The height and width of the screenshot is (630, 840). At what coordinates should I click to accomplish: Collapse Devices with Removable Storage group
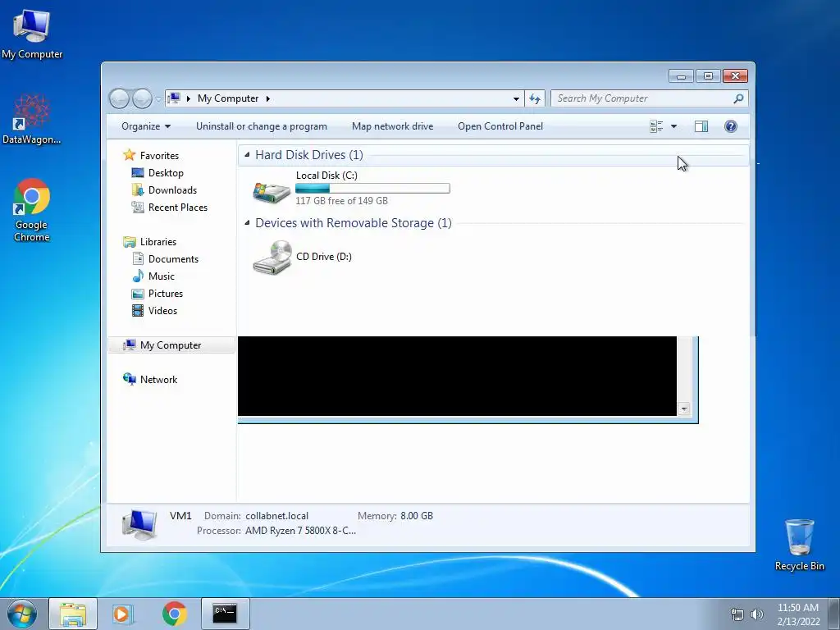(247, 223)
